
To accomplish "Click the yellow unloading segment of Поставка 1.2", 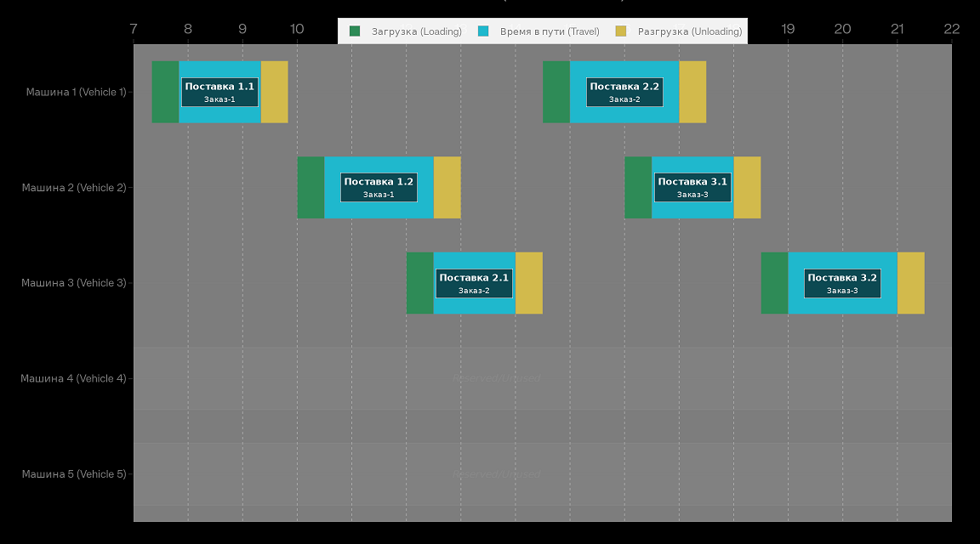I will pos(447,187).
